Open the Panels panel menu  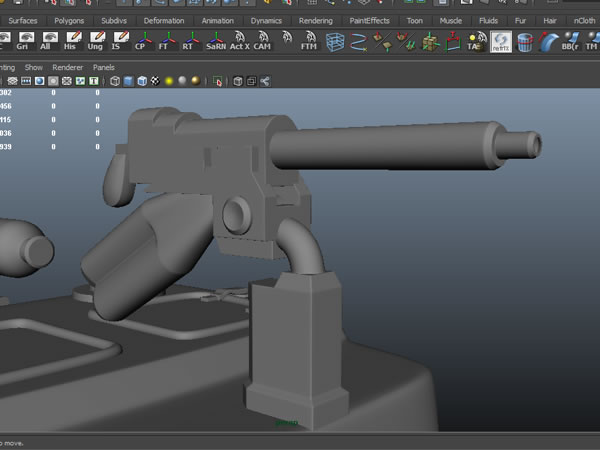[104, 67]
